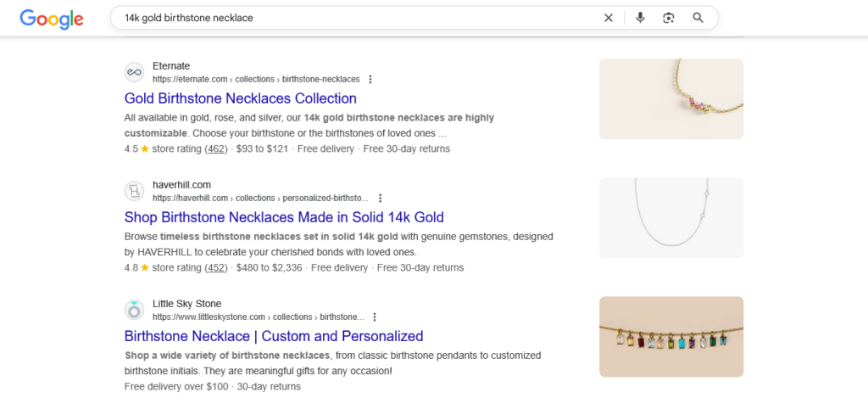
Task: Open more options for Little Sky Stone result
Action: point(375,317)
